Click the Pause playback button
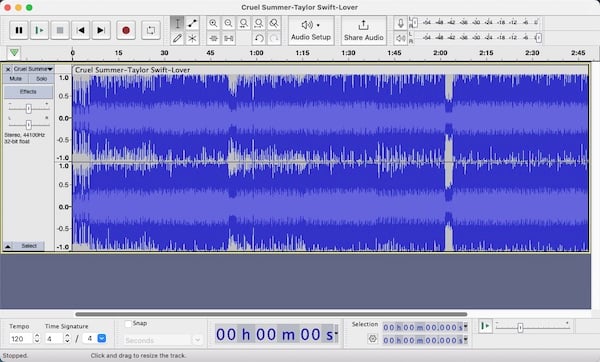This screenshot has height=362, width=600. [18, 30]
